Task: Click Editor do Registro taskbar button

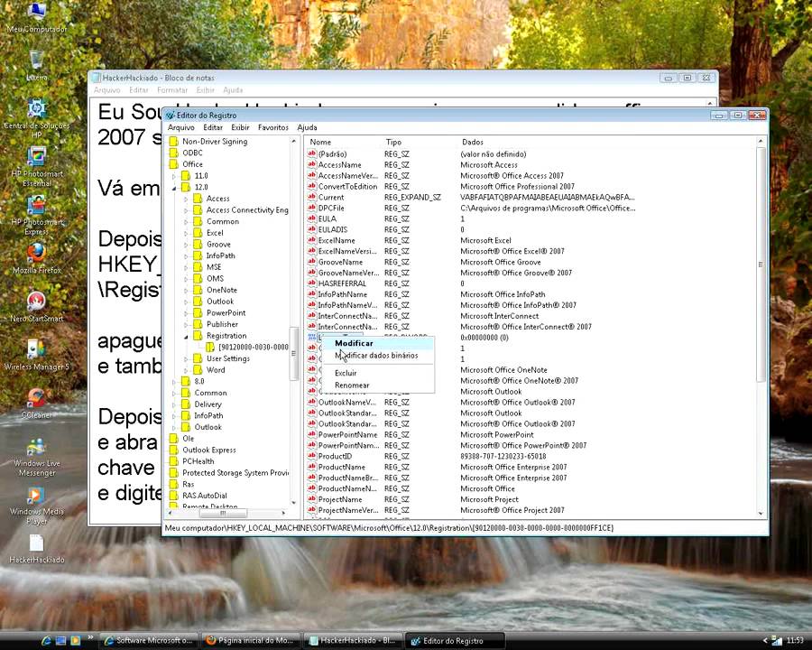Action: click(454, 641)
